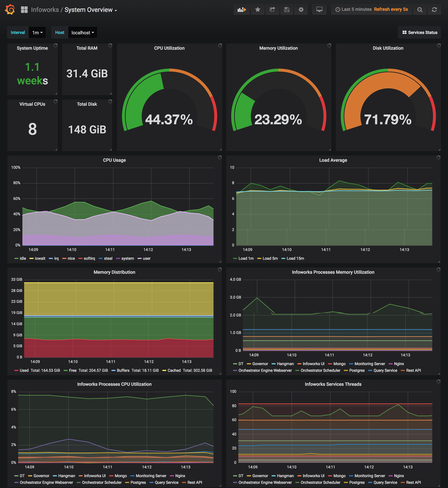
Task: Click nice legend color swatch in CPU Usage
Action: pyautogui.click(x=64, y=258)
